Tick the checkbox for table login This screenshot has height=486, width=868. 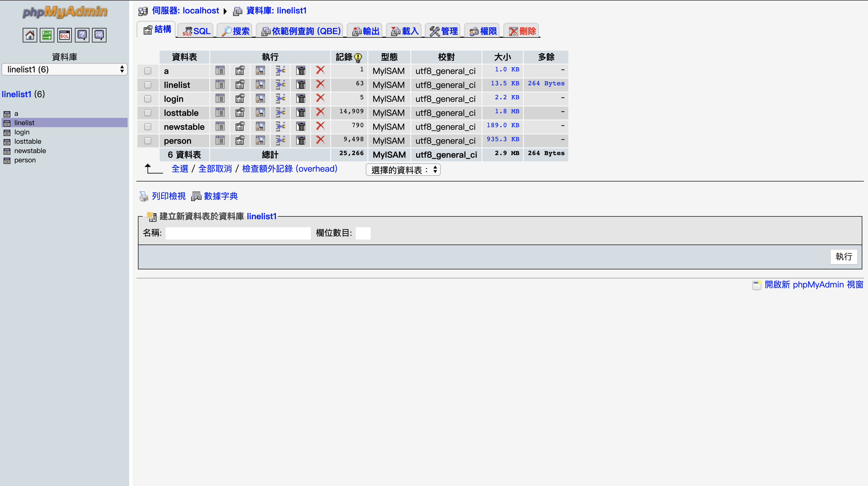(x=148, y=99)
